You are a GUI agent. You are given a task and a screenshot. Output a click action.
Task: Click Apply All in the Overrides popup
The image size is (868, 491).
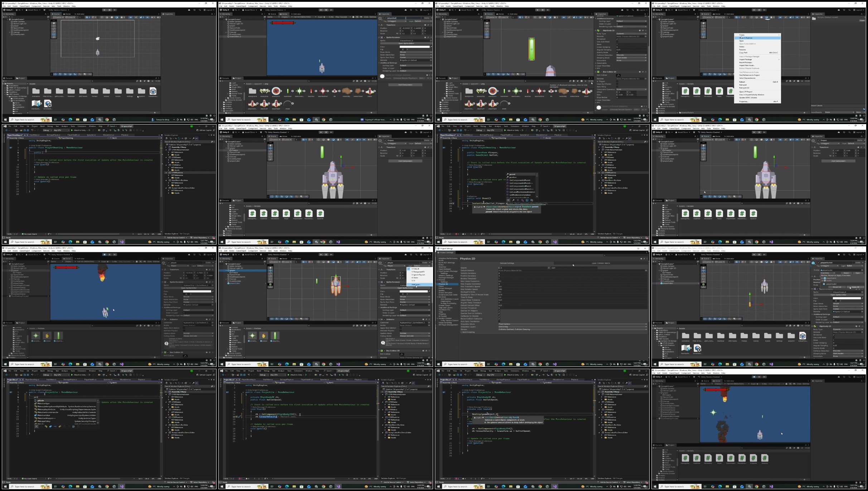(x=855, y=287)
